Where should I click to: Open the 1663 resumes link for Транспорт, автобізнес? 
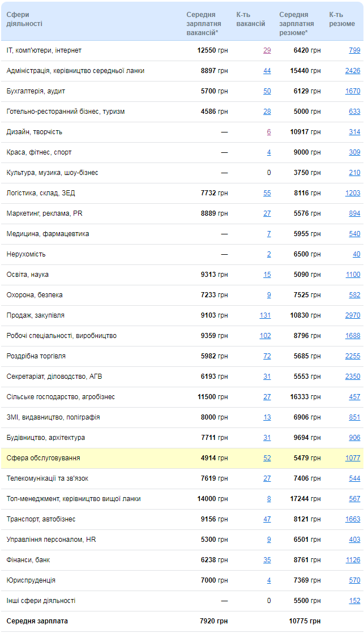(353, 519)
